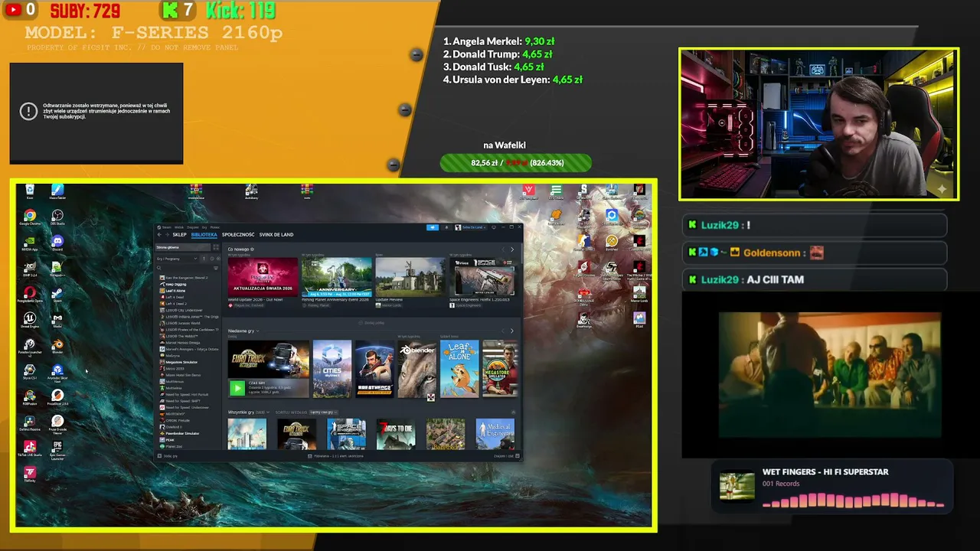Select Keep Digging in the game list

tap(175, 284)
